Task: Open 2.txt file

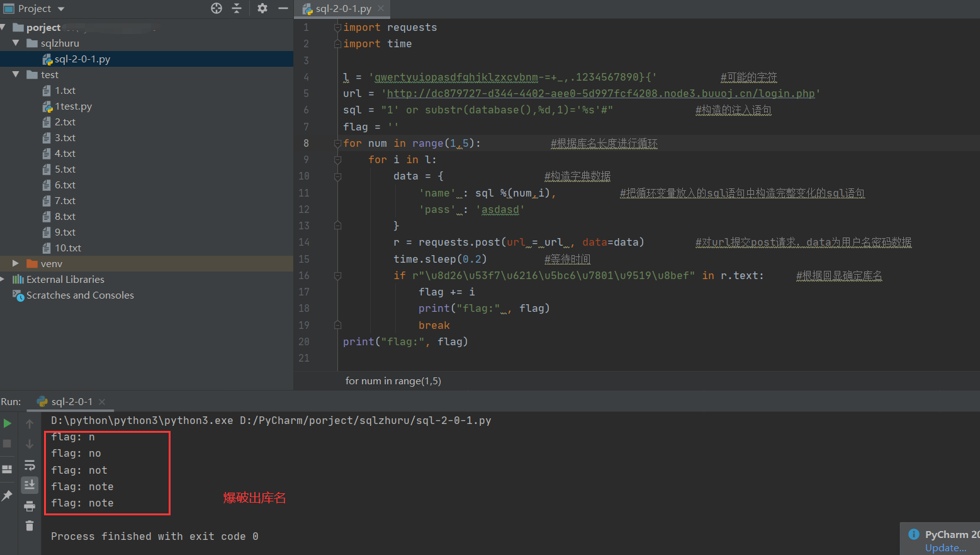Action: (65, 122)
